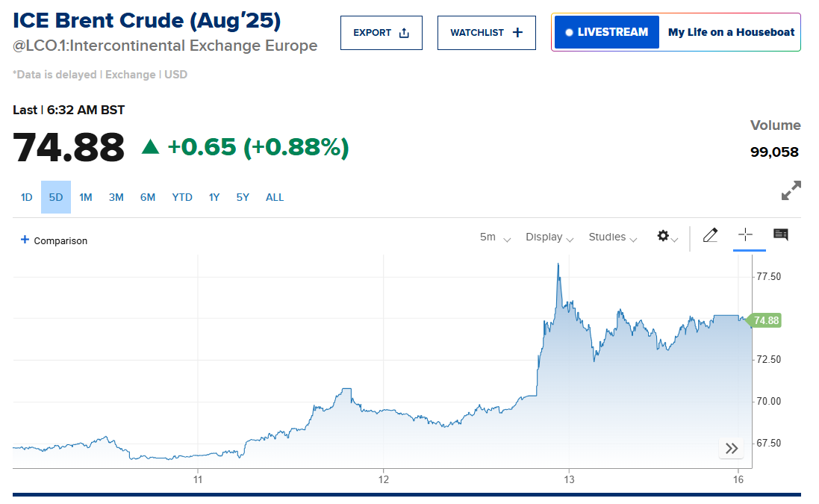Image resolution: width=819 pixels, height=504 pixels.
Task: Toggle the crosshair tool icon
Action: [x=745, y=235]
